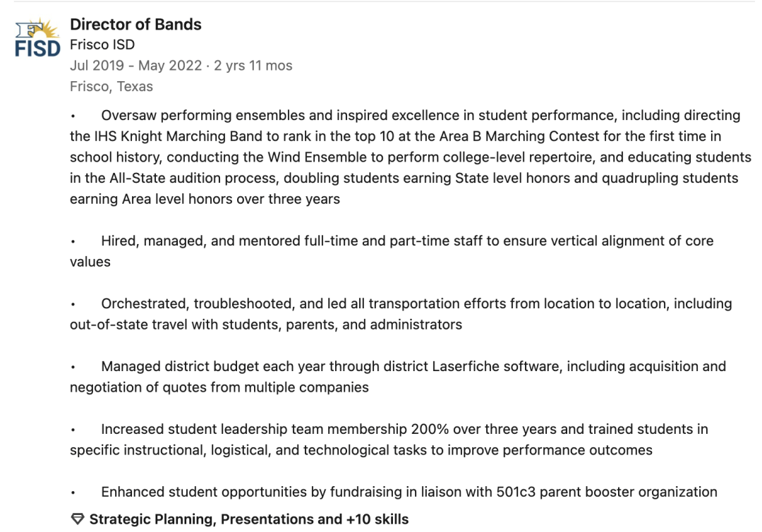The width and height of the screenshot is (762, 532).
Task: Expand Strategic Planning, Presentations and +10 skills
Action: (x=240, y=519)
